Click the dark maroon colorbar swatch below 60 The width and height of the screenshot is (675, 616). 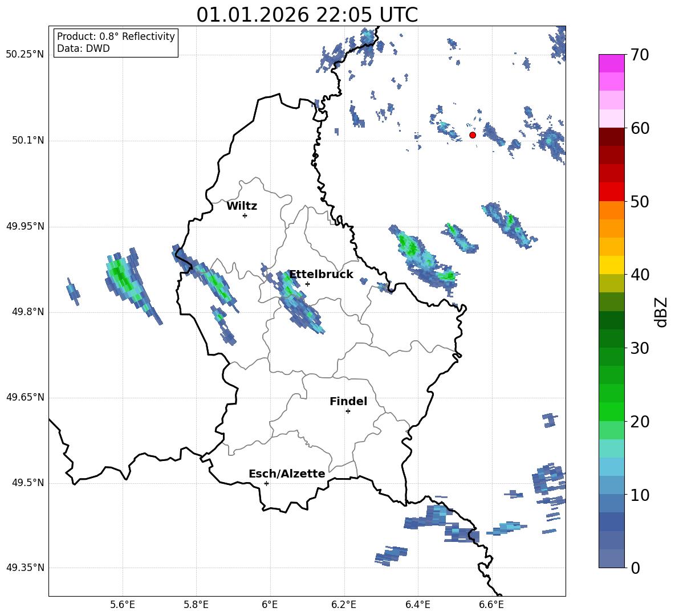[611, 137]
